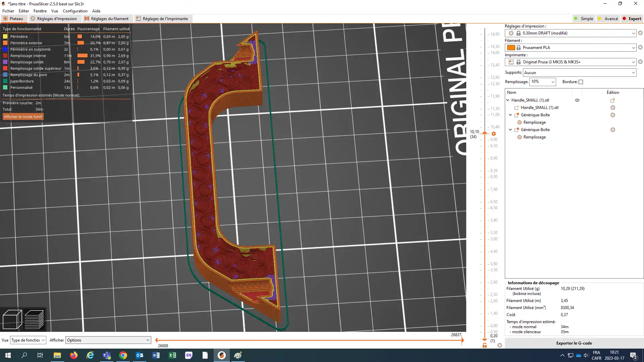Open Firefox from the taskbar
Viewport: 644px width, 362px height.
pos(74,355)
